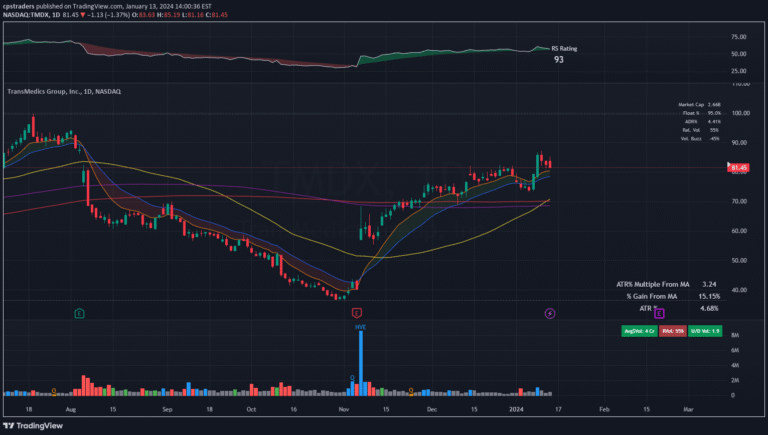Click the Mar date axis label
The image size is (768, 435).
click(x=688, y=410)
